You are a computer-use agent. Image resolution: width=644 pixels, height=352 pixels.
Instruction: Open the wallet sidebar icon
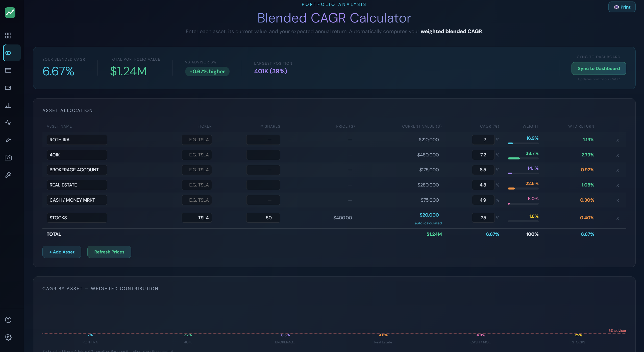[8, 88]
